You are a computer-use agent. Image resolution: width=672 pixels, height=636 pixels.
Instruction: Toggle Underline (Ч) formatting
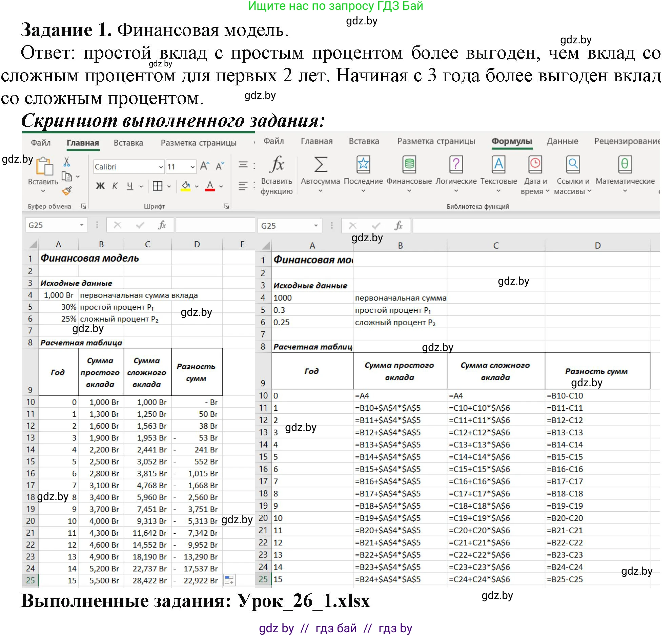coord(130,186)
